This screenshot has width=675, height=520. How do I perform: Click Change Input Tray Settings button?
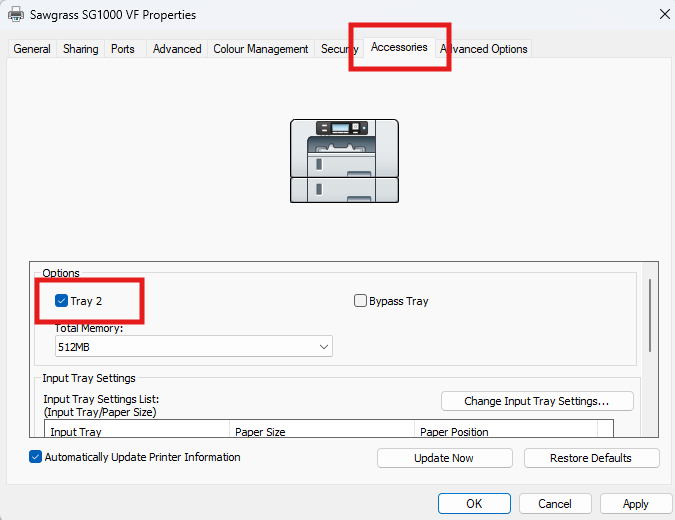pyautogui.click(x=537, y=401)
